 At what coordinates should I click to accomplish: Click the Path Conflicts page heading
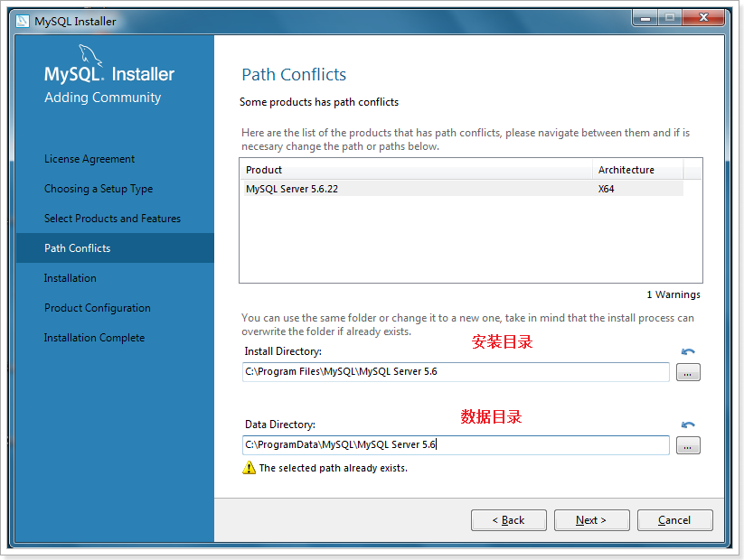(294, 74)
